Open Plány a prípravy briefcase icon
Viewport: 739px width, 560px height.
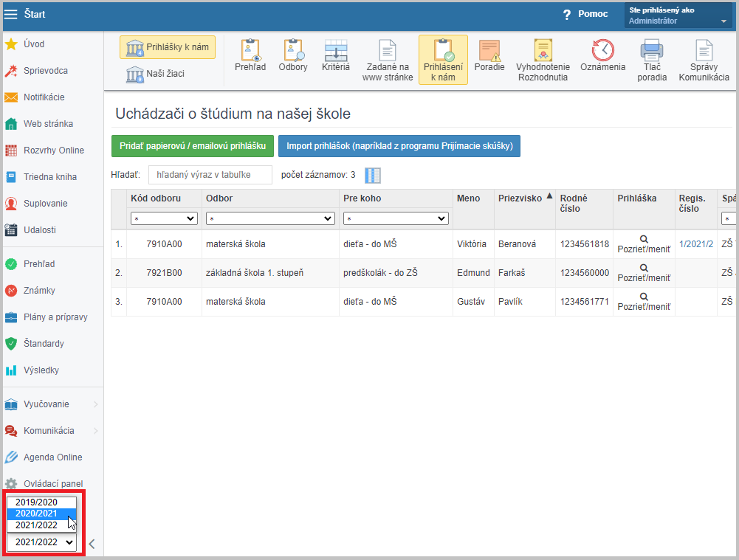tap(11, 317)
